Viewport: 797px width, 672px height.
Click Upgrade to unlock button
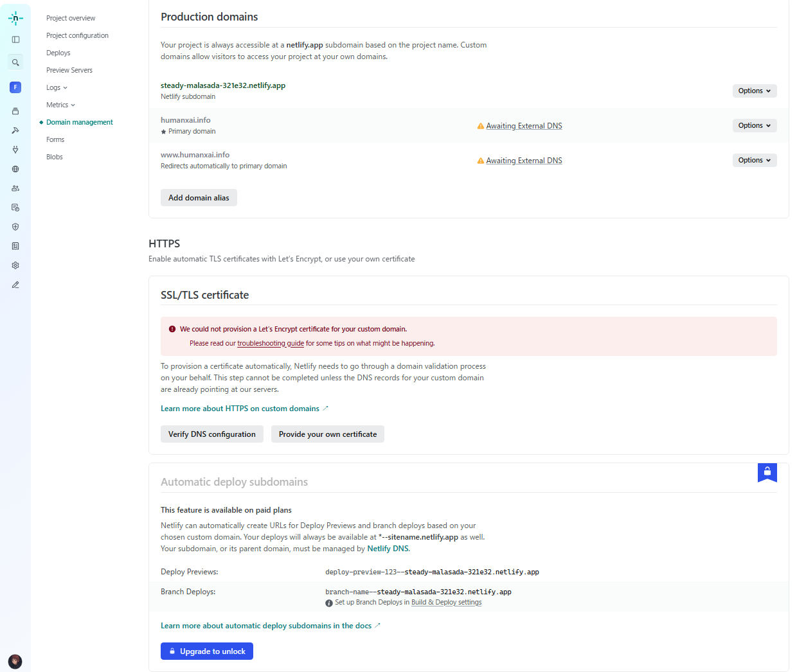[x=206, y=651]
